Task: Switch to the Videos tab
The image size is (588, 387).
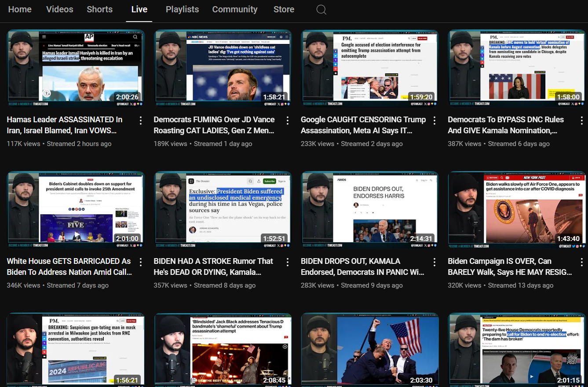Action: [x=60, y=9]
